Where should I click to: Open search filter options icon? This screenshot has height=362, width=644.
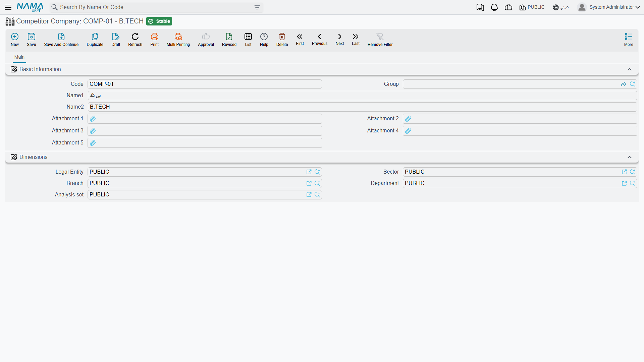pos(257,7)
